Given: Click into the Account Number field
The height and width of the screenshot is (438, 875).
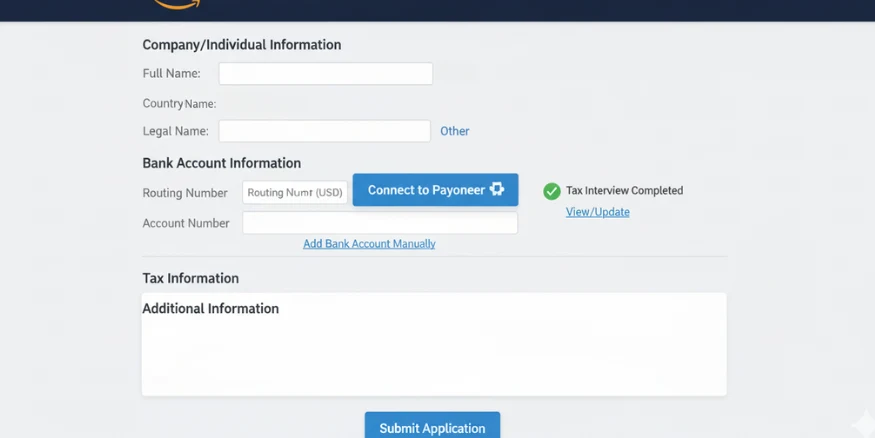Looking at the screenshot, I should [x=380, y=223].
